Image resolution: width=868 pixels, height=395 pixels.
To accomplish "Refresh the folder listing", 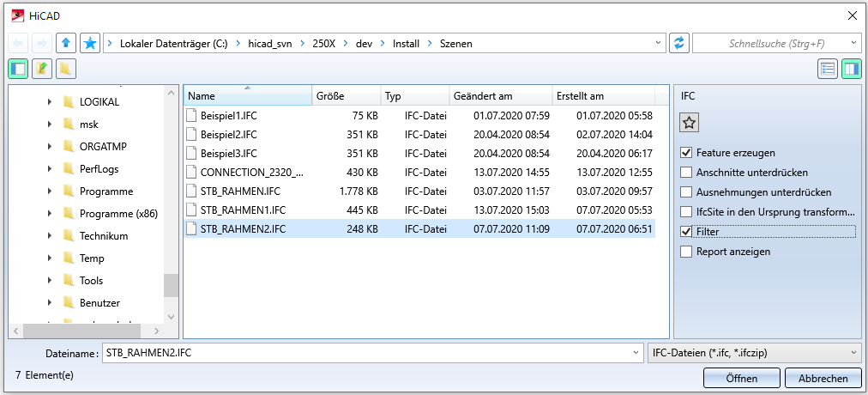I will pyautogui.click(x=679, y=43).
